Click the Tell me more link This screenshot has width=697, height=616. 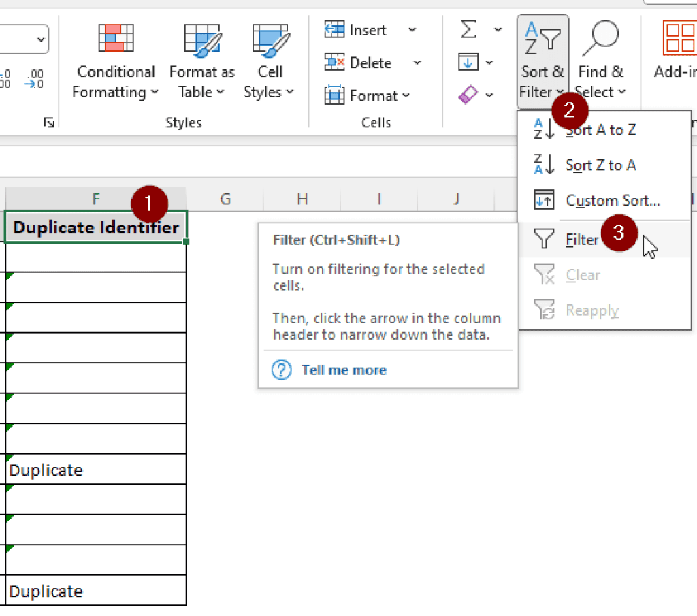[344, 370]
